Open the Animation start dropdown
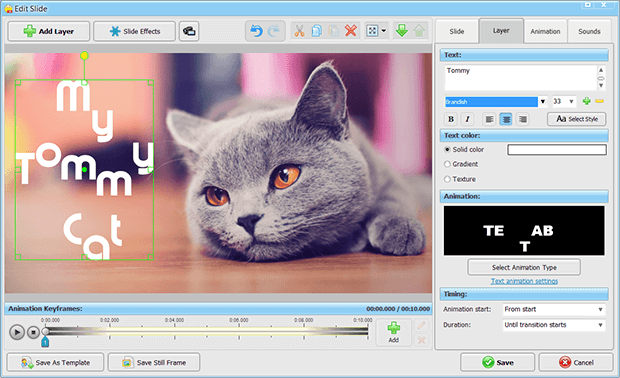 (554, 309)
